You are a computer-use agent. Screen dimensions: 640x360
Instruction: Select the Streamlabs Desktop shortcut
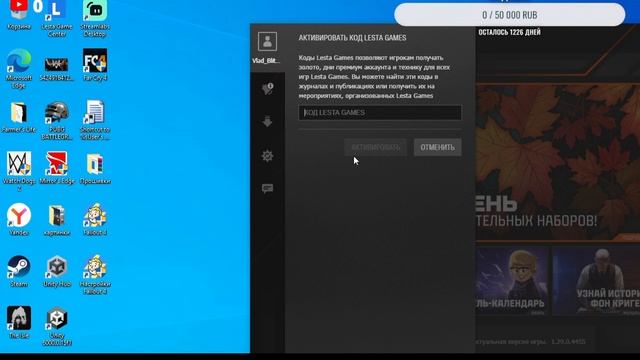coord(95,19)
